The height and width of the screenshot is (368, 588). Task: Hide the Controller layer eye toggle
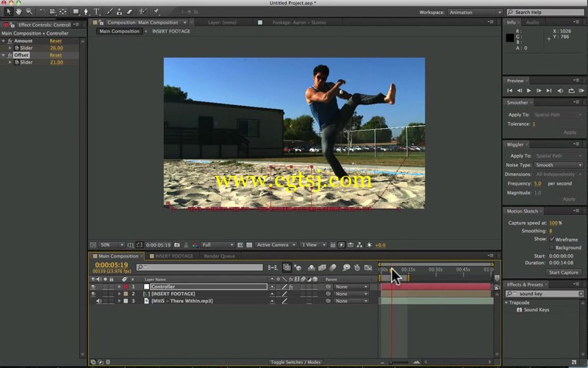[x=93, y=286]
